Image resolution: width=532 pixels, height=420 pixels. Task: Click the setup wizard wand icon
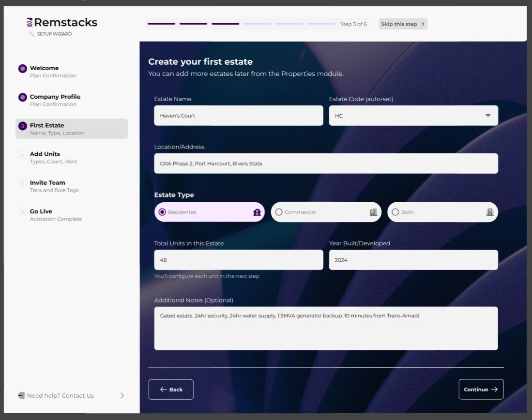point(31,33)
